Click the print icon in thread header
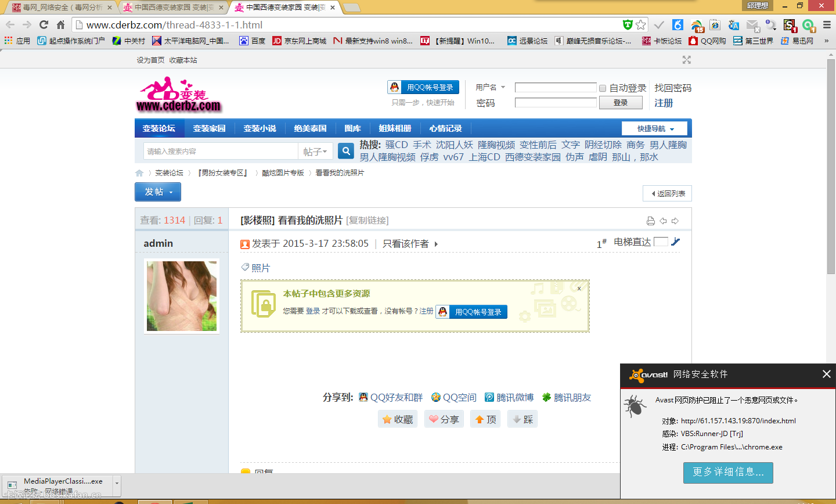The width and height of the screenshot is (836, 504). pyautogui.click(x=650, y=221)
